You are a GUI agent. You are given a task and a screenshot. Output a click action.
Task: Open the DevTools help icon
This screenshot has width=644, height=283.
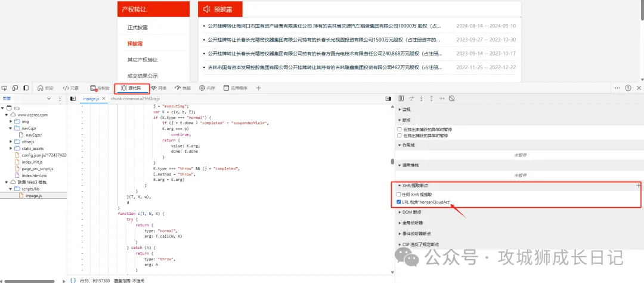tap(628, 88)
